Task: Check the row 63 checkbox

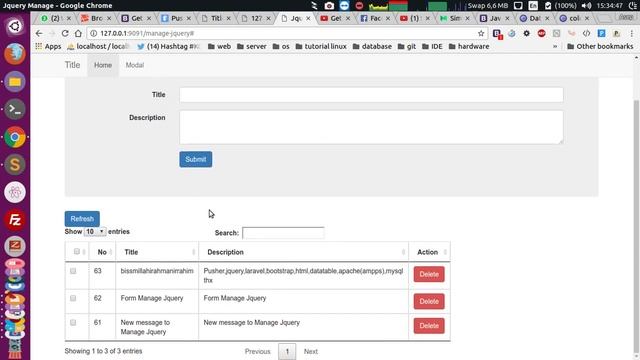Action: [x=73, y=271]
